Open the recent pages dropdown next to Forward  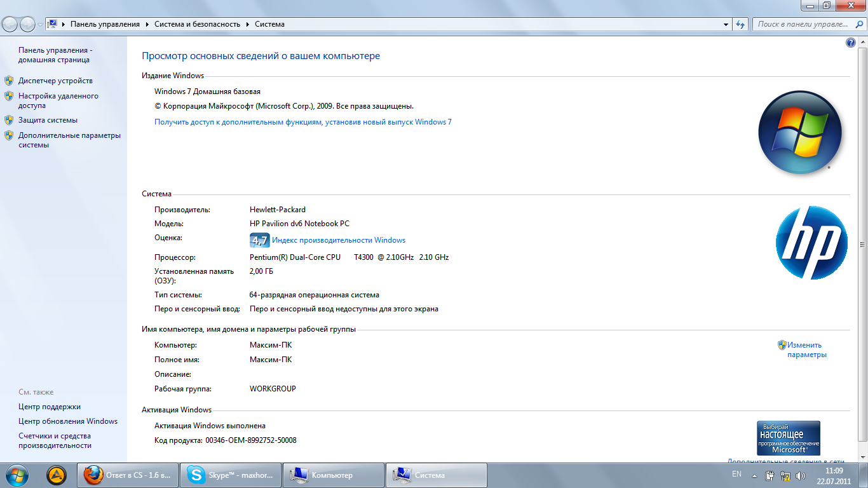click(41, 24)
